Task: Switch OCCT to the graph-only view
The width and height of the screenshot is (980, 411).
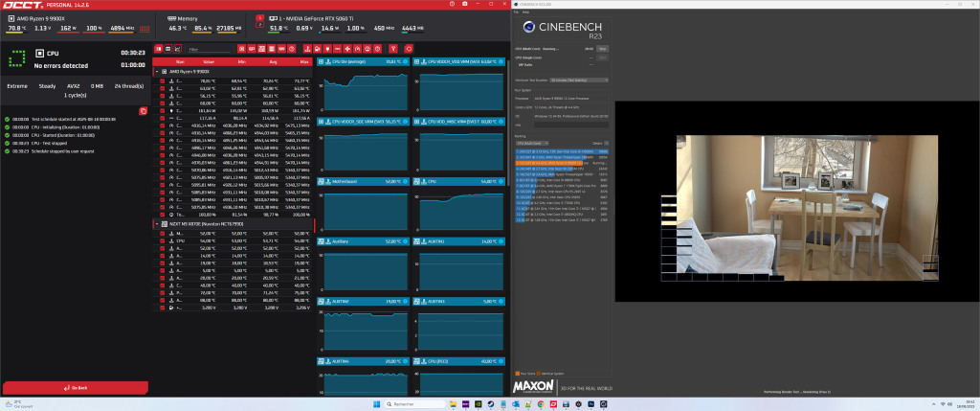Action: [x=178, y=48]
